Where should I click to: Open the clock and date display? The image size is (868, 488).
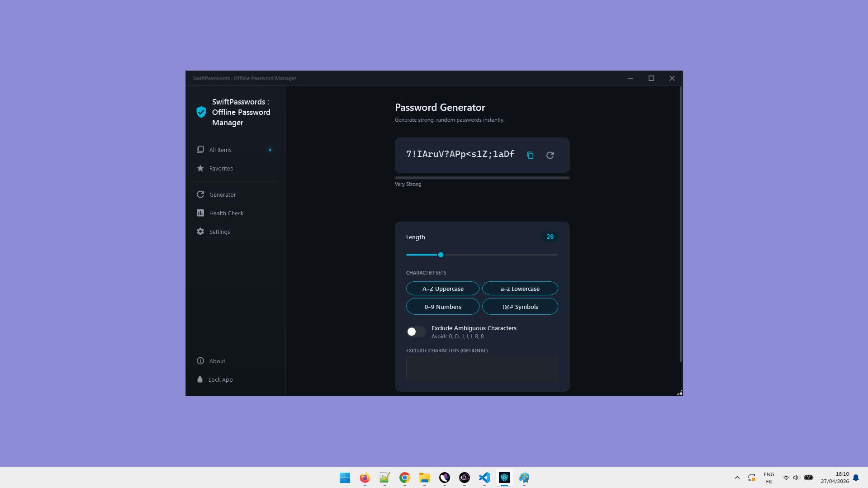(835, 478)
